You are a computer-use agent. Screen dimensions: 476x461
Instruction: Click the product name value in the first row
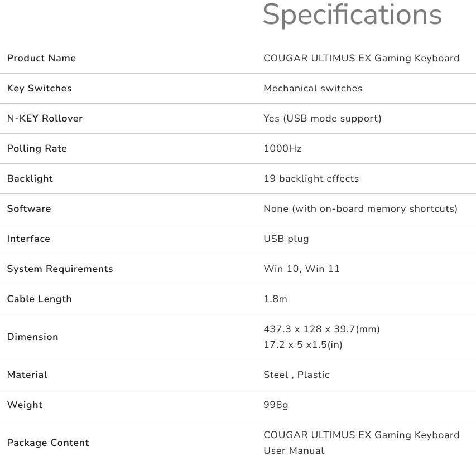[x=361, y=58]
